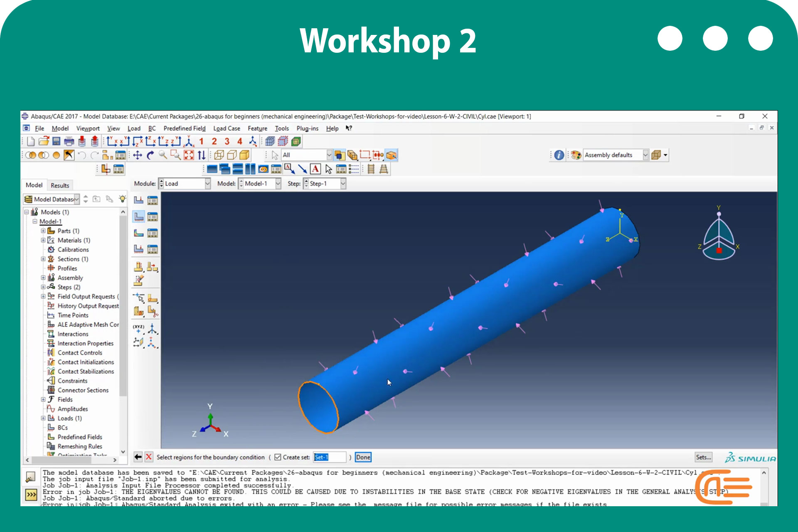Expand the Steps (2) tree node
798x532 pixels.
(x=43, y=287)
